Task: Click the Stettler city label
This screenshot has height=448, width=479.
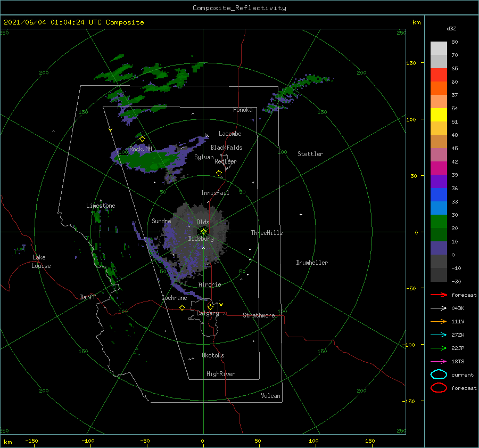Action: 310,154
